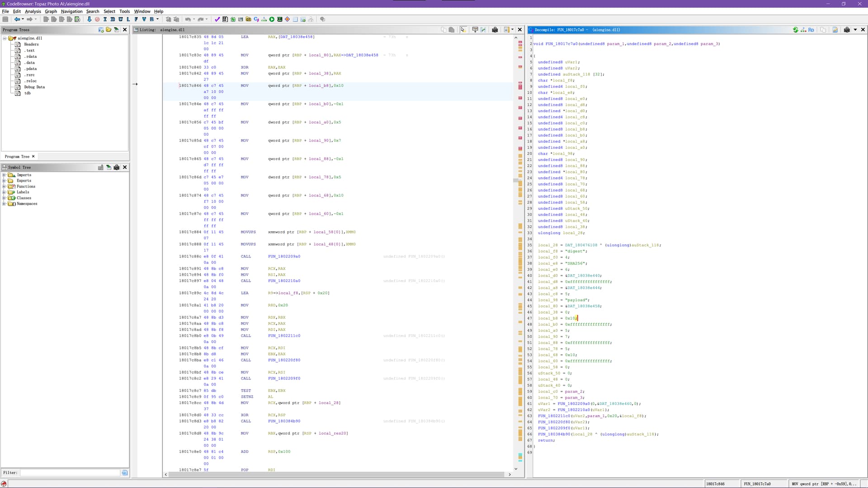Viewport: 868px width, 488px height.
Task: Expand the Imports node in Symbol Tree
Action: (5, 175)
